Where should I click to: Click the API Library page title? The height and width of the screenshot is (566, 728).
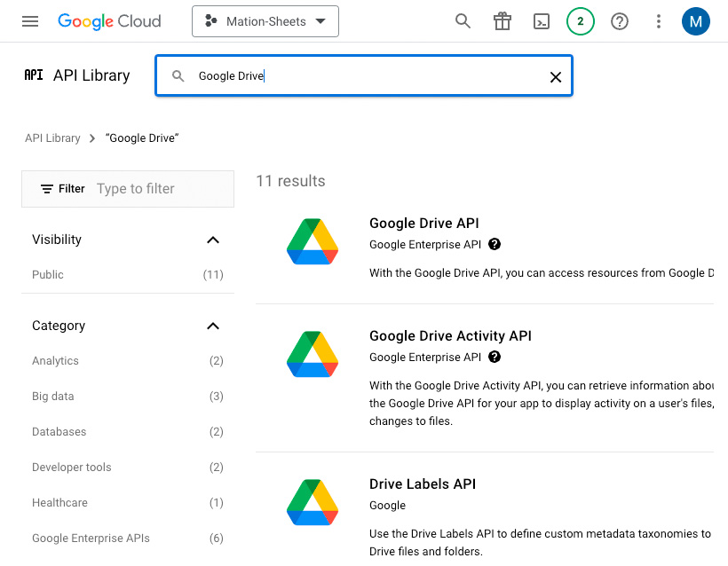click(91, 75)
